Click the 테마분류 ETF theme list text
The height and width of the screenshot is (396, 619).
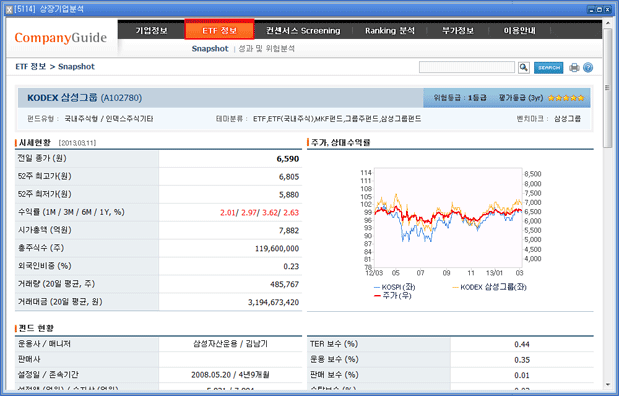point(337,118)
